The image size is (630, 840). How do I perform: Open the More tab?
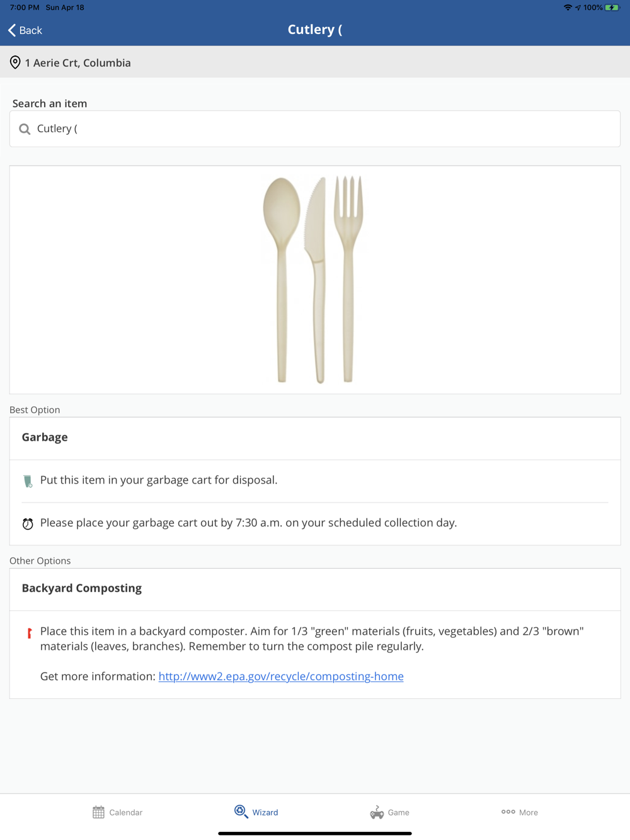[x=520, y=812]
